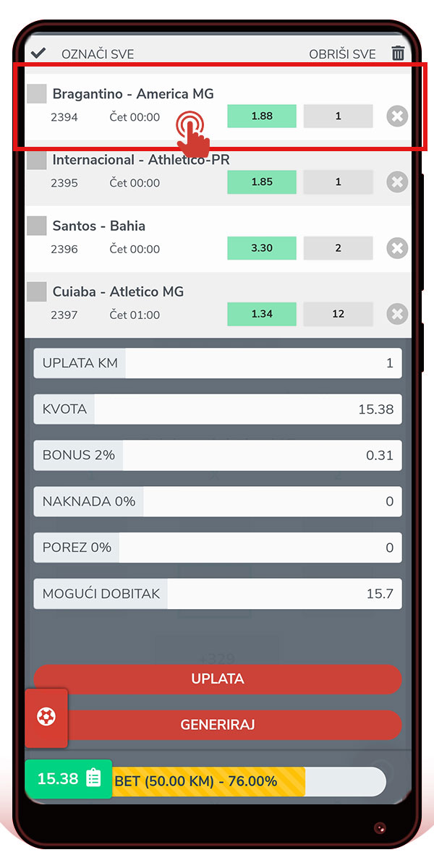Tap the 1.34 odds for Cuiaba match

click(x=262, y=314)
